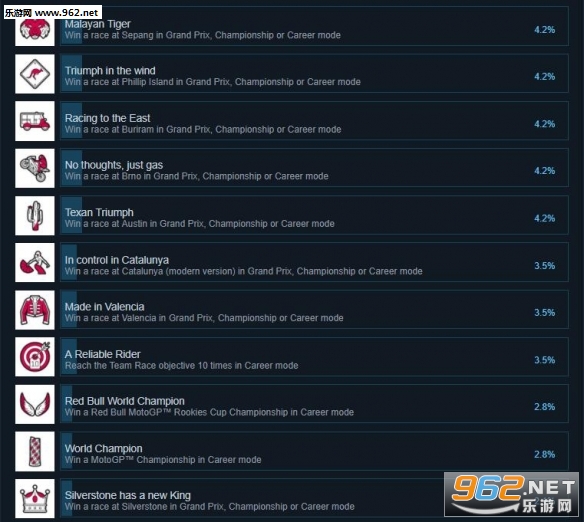Click the crown Silverstone achievement icon
The height and width of the screenshot is (522, 584).
tap(35, 499)
